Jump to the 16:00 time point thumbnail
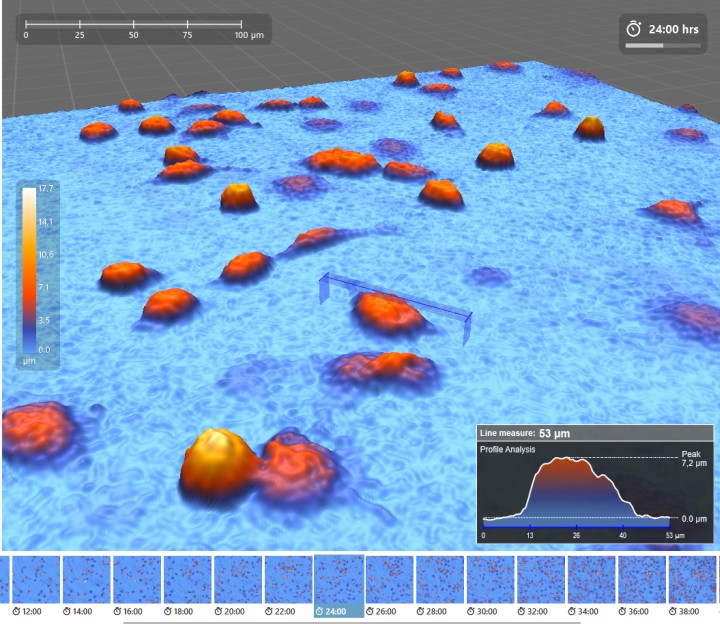The width and height of the screenshot is (720, 624). 137,580
